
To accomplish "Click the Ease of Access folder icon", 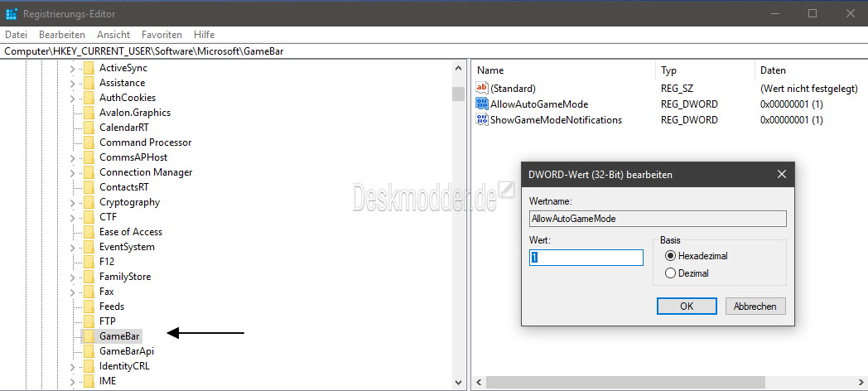I will [x=89, y=232].
